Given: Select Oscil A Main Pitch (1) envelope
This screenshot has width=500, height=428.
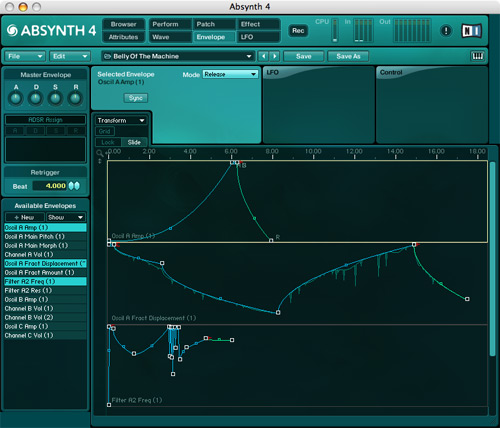Looking at the screenshot, I should pyautogui.click(x=45, y=236).
